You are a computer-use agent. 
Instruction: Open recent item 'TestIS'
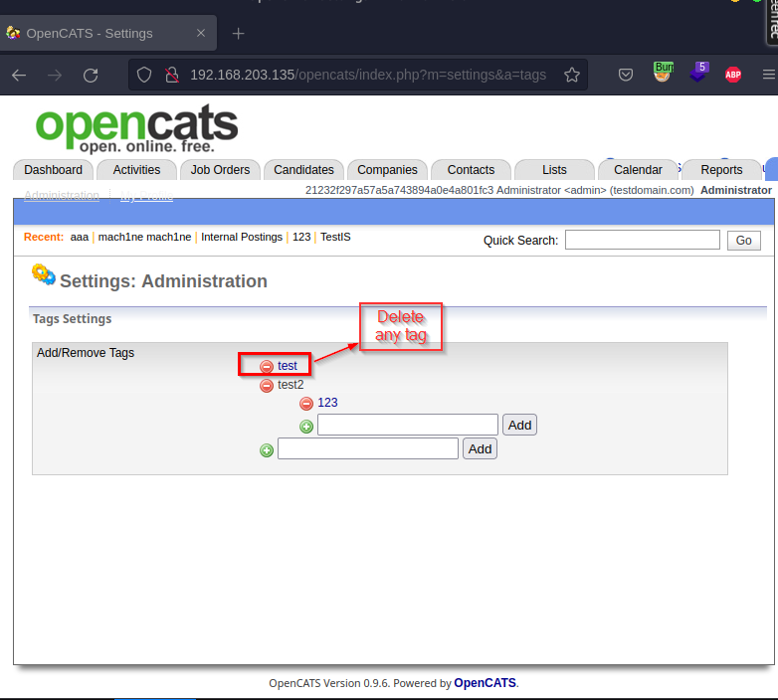point(335,237)
